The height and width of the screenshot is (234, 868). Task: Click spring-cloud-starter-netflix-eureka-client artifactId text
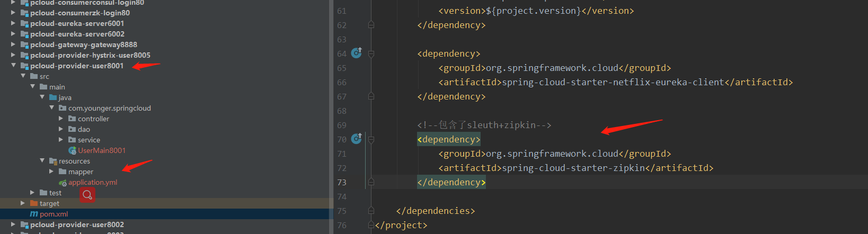(613, 82)
